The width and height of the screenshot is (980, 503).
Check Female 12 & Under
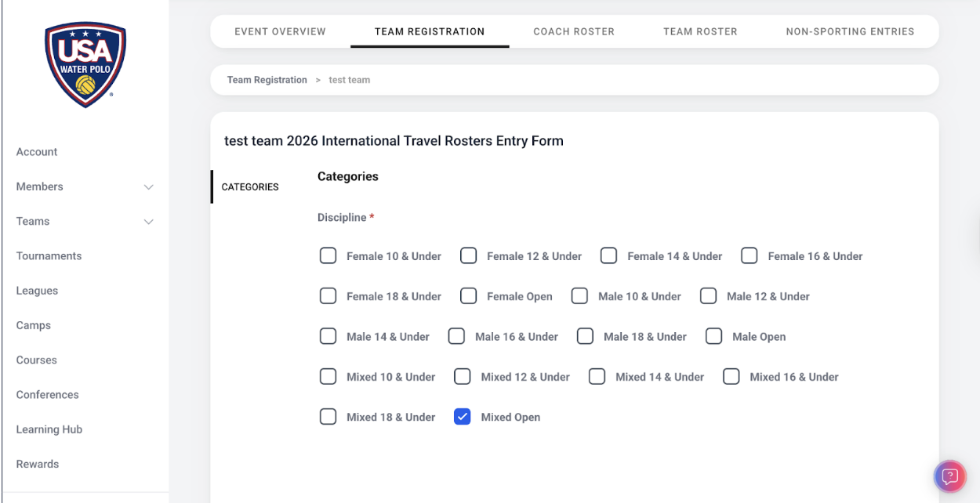point(468,255)
